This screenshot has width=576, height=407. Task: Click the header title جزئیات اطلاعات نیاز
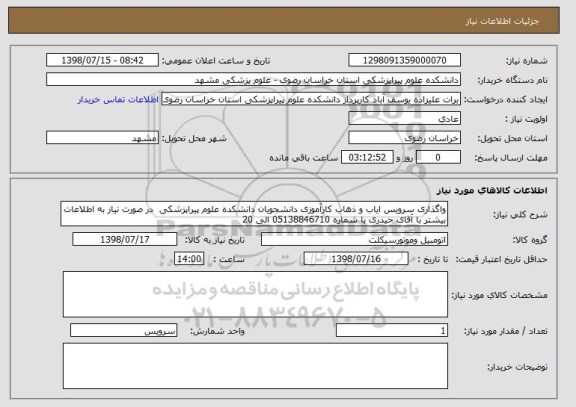point(503,21)
